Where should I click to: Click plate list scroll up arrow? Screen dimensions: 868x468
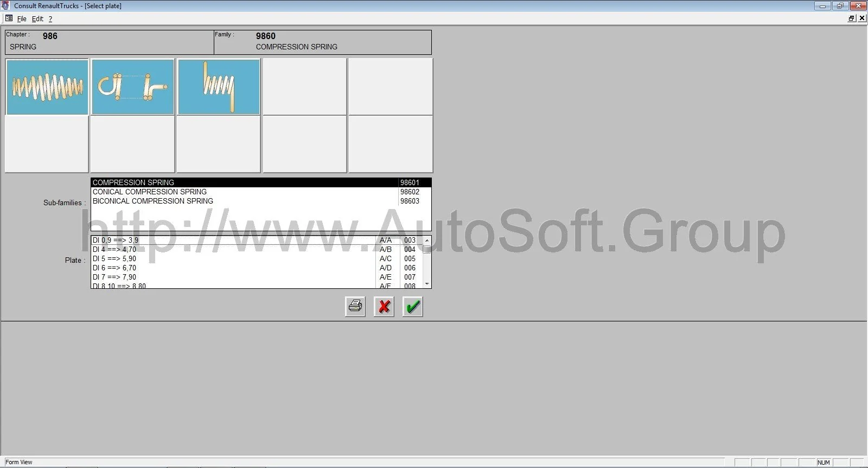click(427, 241)
